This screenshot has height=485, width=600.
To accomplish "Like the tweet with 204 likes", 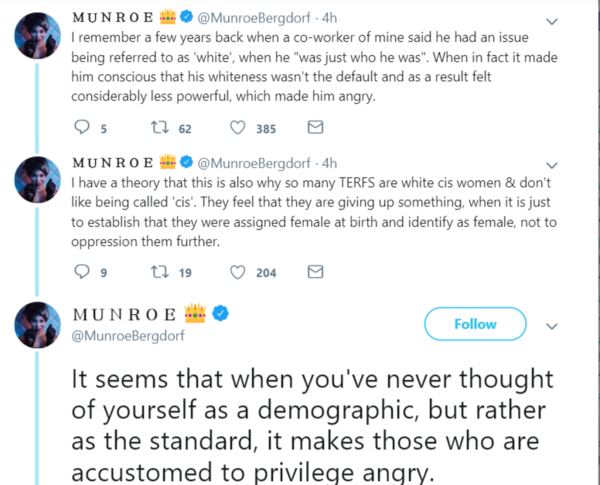I will point(238,271).
